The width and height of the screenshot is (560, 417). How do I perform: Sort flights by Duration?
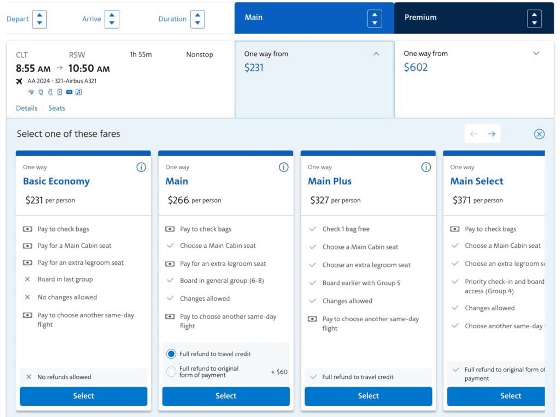click(198, 19)
